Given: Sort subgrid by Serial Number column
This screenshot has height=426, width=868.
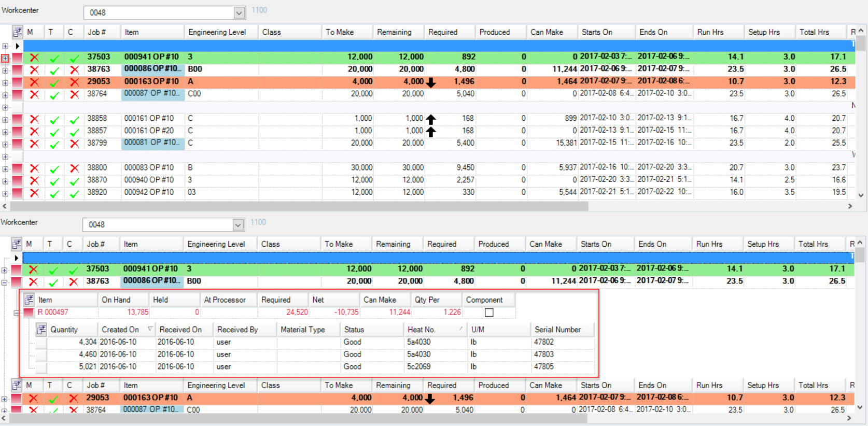Looking at the screenshot, I should coord(563,330).
